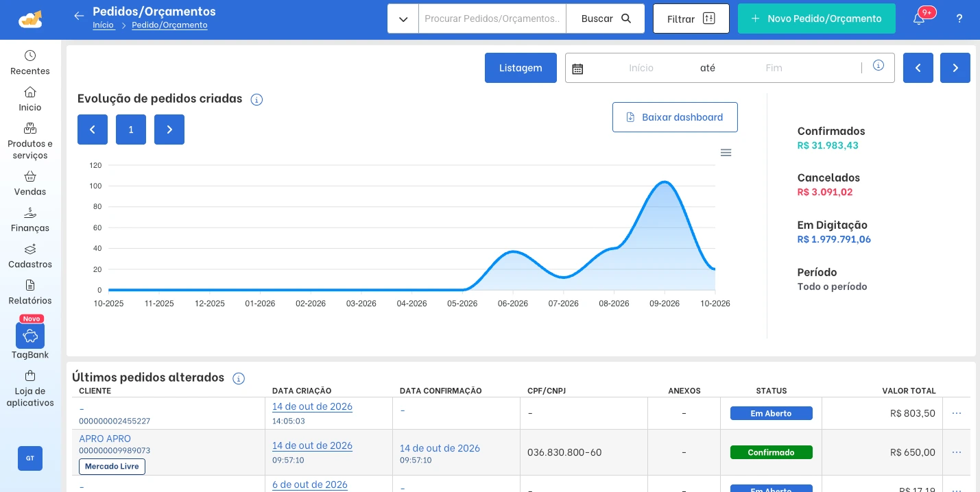This screenshot has width=980, height=492.
Task: Show info for Últimos pedidos alterados
Action: 239,378
